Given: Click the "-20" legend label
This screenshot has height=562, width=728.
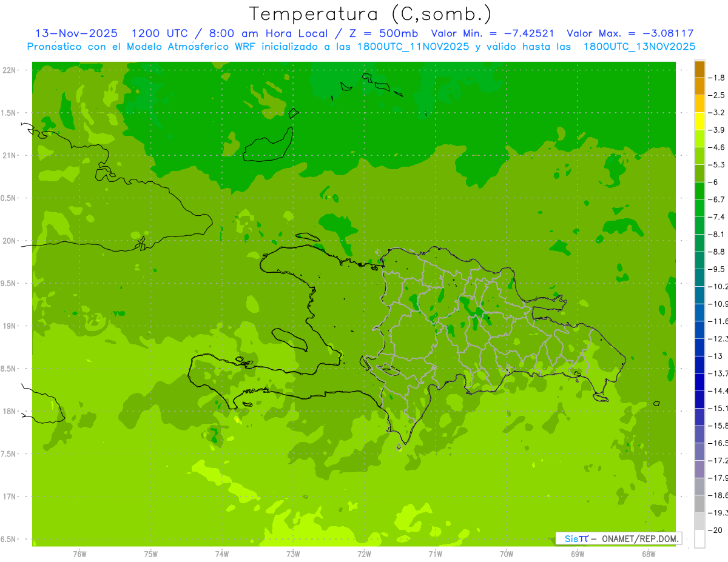Looking at the screenshot, I should tap(715, 530).
